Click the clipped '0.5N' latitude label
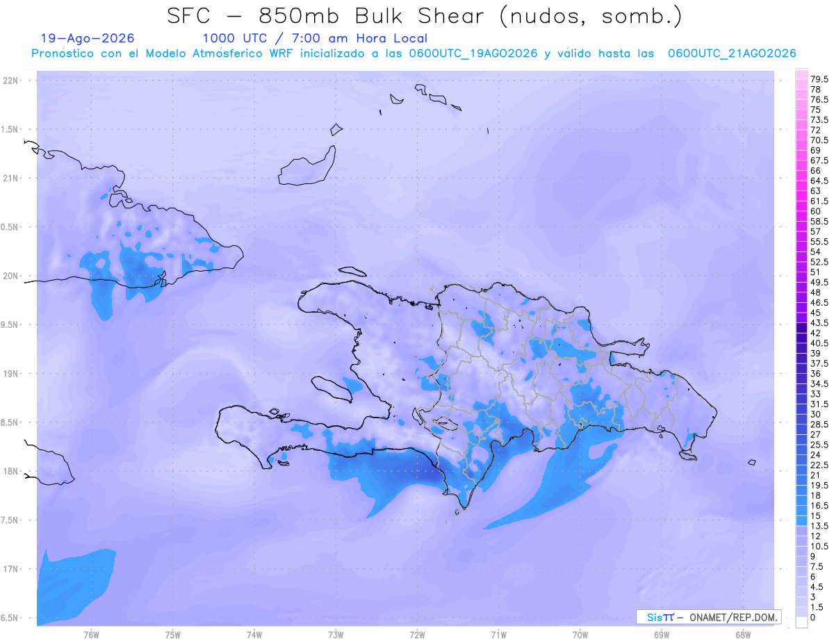 (10, 227)
